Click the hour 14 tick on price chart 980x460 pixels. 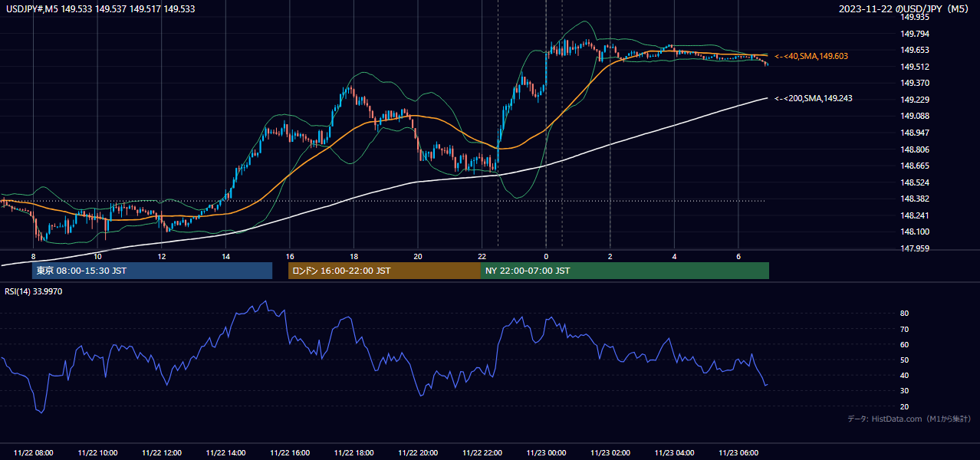click(225, 256)
